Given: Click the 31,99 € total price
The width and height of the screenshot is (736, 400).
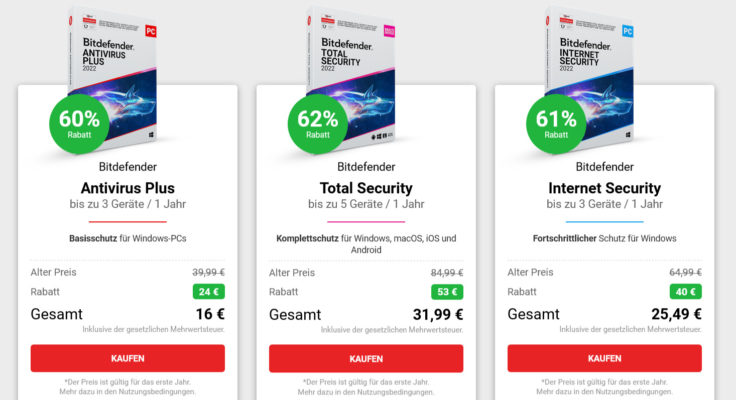Looking at the screenshot, I should [438, 314].
